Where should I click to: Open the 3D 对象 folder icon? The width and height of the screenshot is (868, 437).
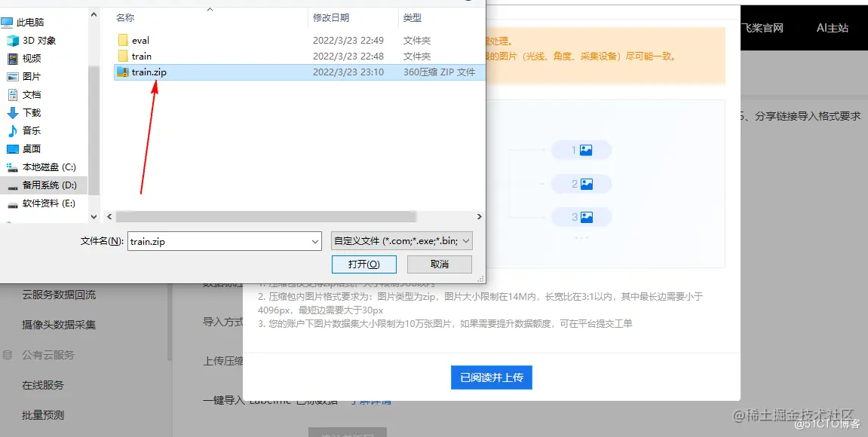[x=12, y=41]
